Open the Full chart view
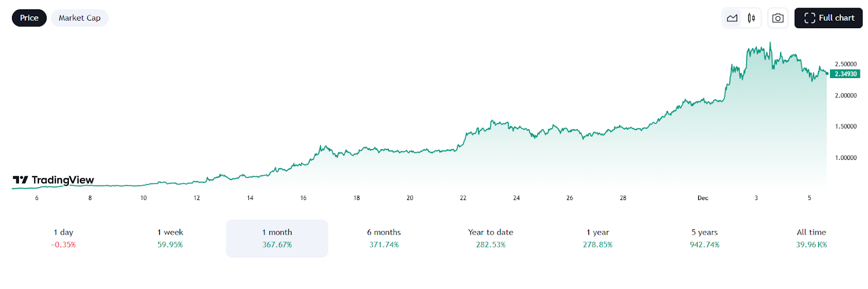Image resolution: width=868 pixels, height=289 pixels. point(828,18)
